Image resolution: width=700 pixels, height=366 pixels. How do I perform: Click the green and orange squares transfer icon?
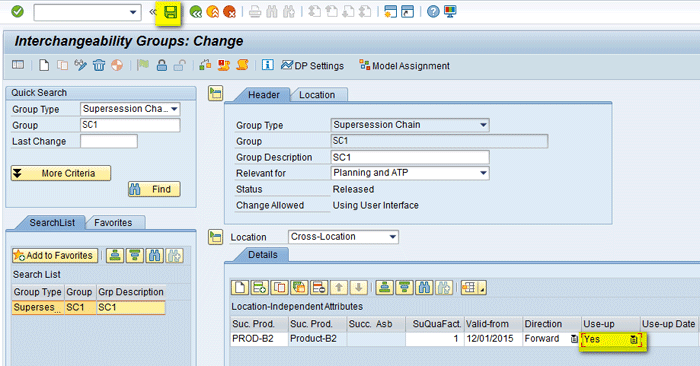click(205, 65)
